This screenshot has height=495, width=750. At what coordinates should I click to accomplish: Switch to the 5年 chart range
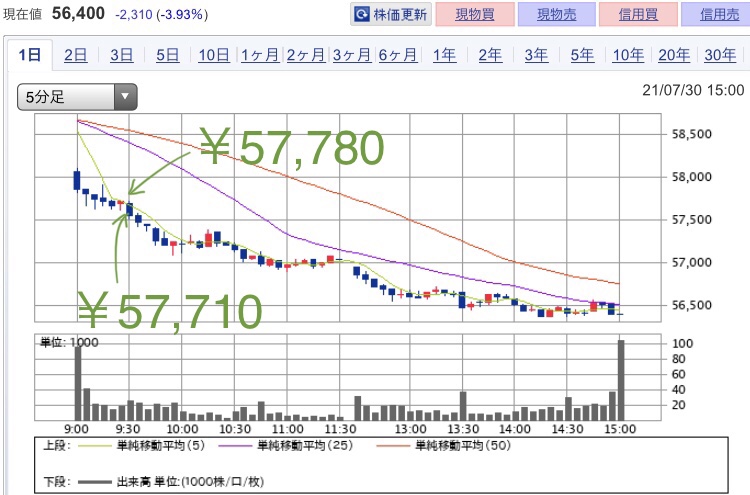(x=582, y=55)
